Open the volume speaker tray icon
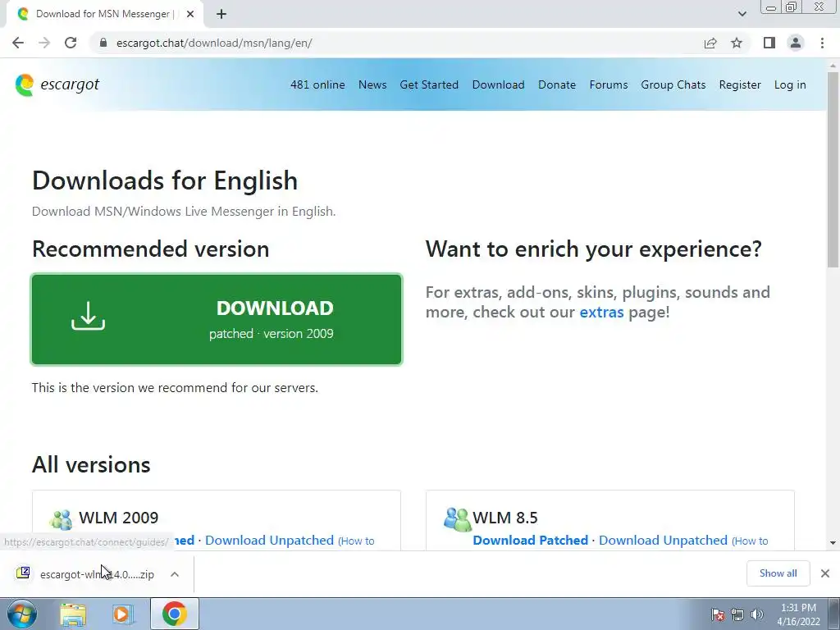 pos(756,614)
